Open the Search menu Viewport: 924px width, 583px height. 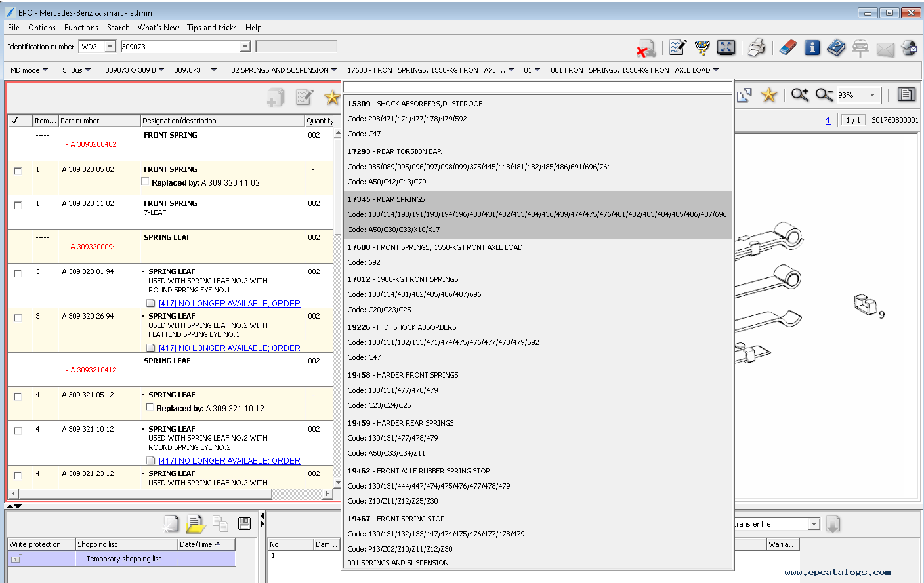118,28
